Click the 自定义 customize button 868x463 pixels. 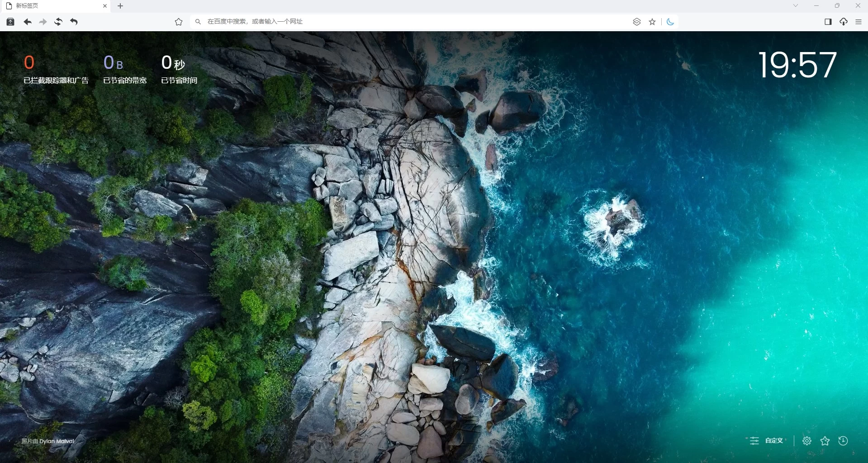point(774,440)
